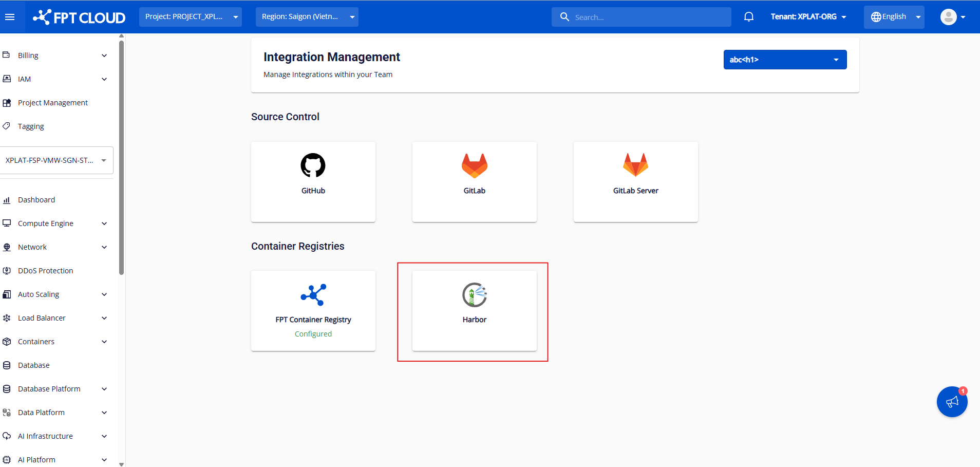Expand the Billing sidebar section

click(55, 55)
